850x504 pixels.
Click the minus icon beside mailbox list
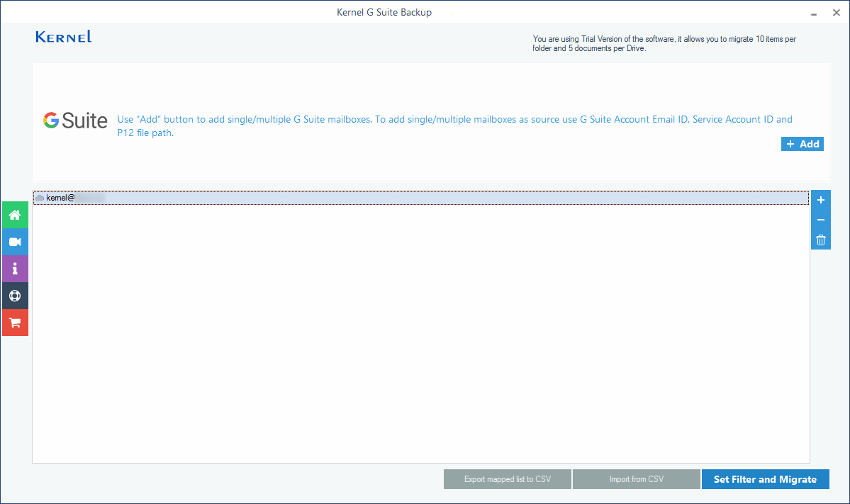coord(821,220)
